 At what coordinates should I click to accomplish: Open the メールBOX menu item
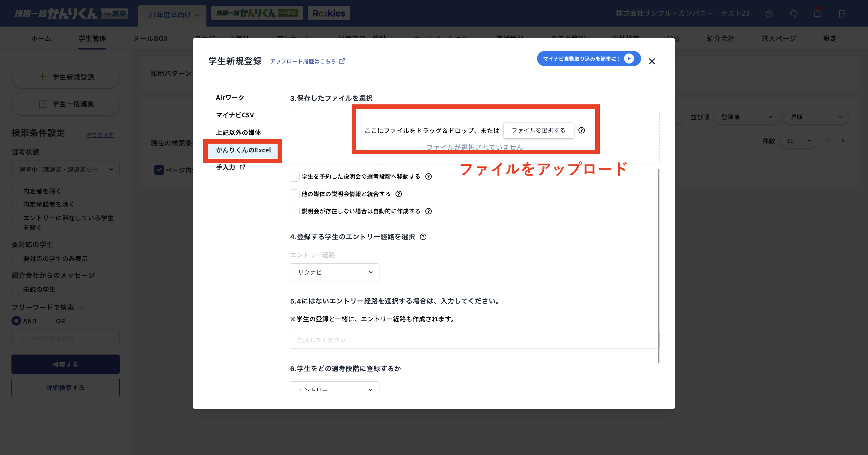(151, 38)
